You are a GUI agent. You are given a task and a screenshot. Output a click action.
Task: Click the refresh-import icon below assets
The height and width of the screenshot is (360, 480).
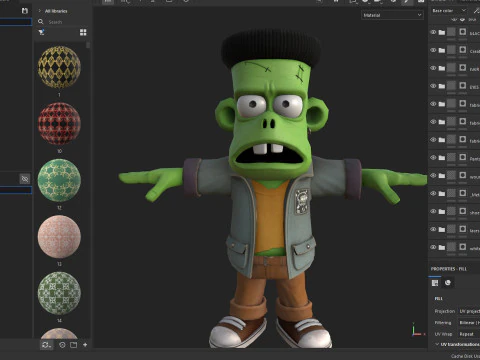point(46,345)
